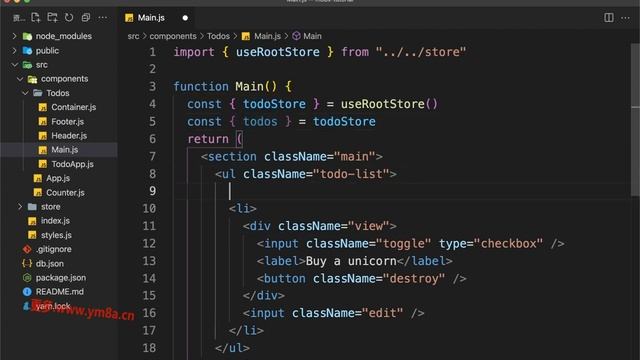Click the New File icon in explorer toolbar
This screenshot has height=360, width=640.
(x=36, y=18)
